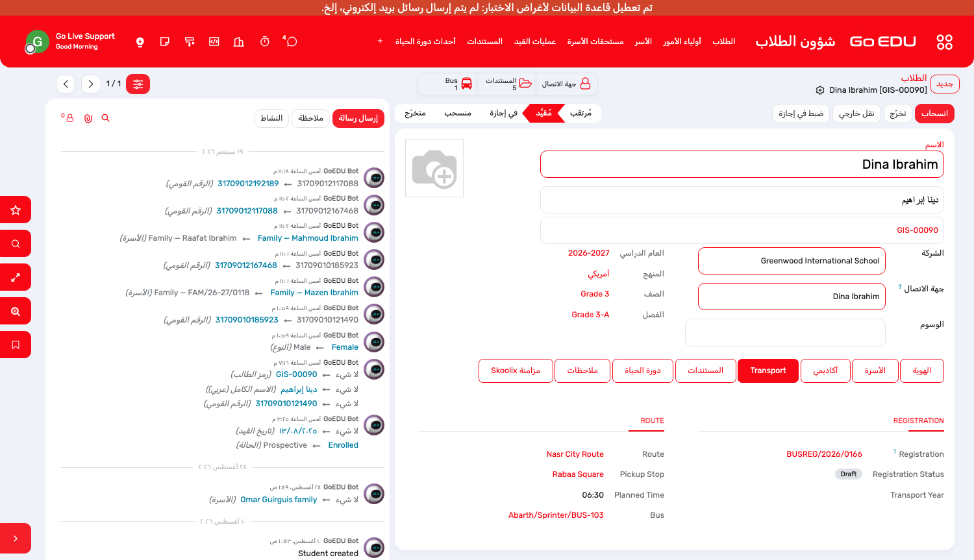Click gear icon next to Dina Ibrahim breadcrumb
Image resolution: width=974 pixels, height=560 pixels.
820,90
